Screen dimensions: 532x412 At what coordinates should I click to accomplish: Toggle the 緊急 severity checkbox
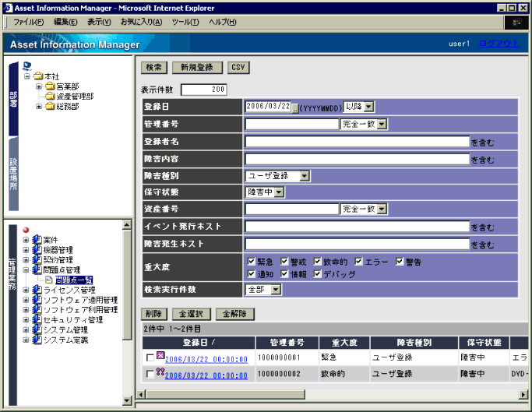[251, 262]
